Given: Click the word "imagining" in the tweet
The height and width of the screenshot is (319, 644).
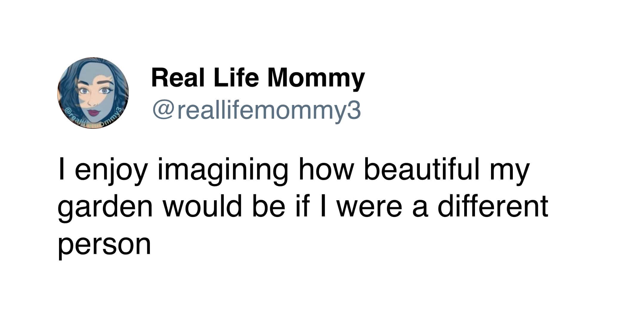Looking at the screenshot, I should pos(223,170).
